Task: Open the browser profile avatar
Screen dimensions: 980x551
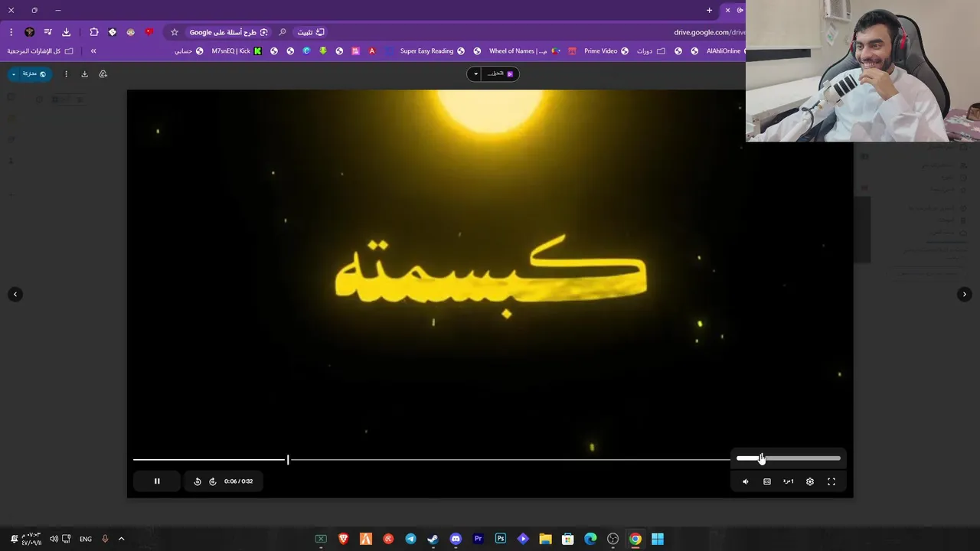Action: coord(30,32)
